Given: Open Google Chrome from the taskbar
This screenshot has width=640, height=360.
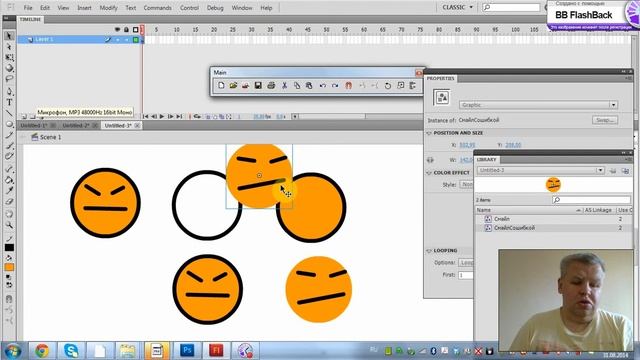Looking at the screenshot, I should point(42,351).
